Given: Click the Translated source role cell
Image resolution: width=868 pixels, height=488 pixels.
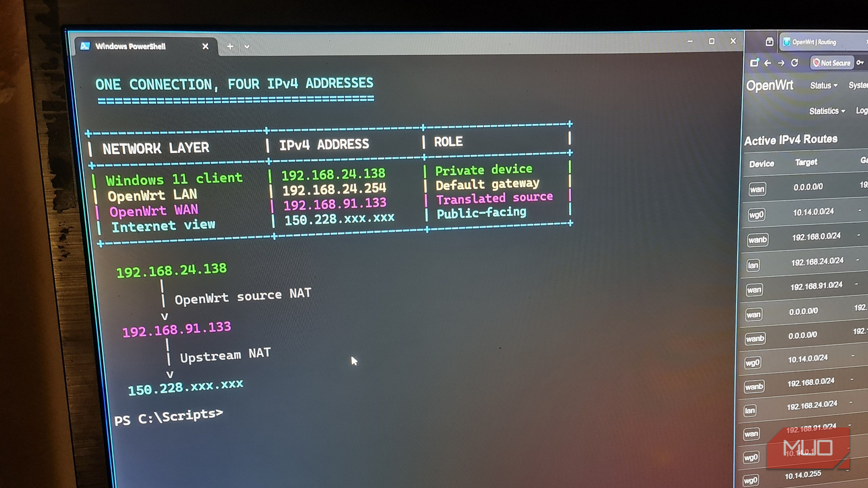Looking at the screenshot, I should pos(494,198).
